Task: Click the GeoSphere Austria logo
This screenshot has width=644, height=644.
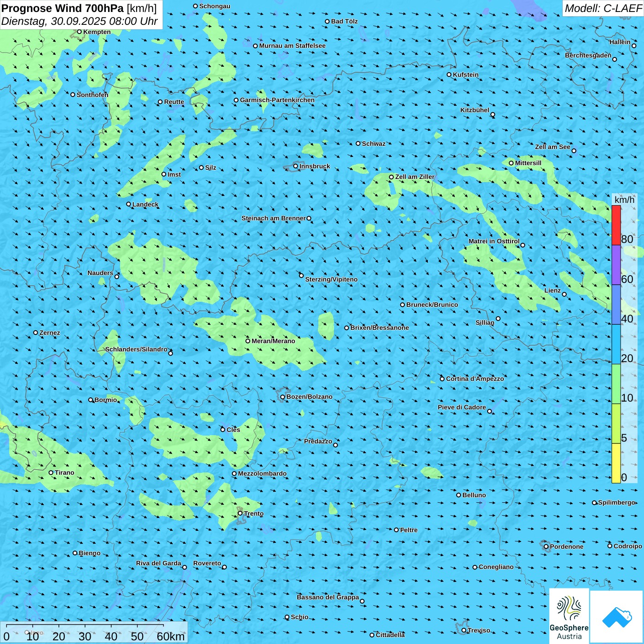Action: click(x=569, y=616)
